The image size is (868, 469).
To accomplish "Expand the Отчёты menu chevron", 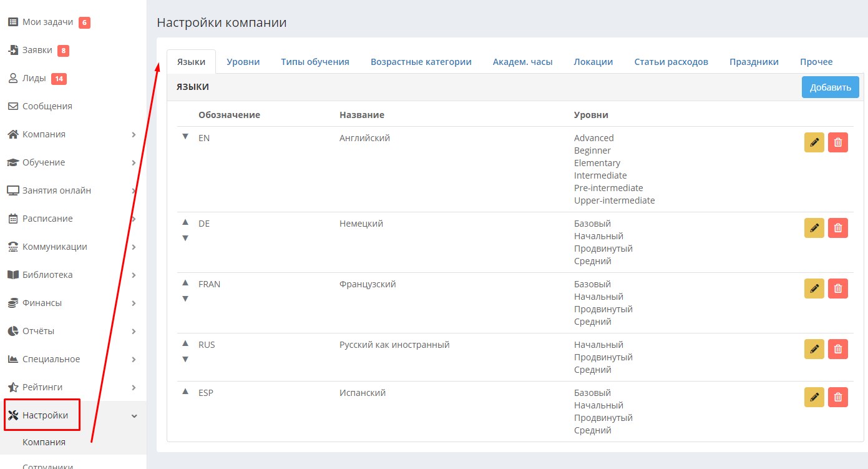I will [x=134, y=331].
